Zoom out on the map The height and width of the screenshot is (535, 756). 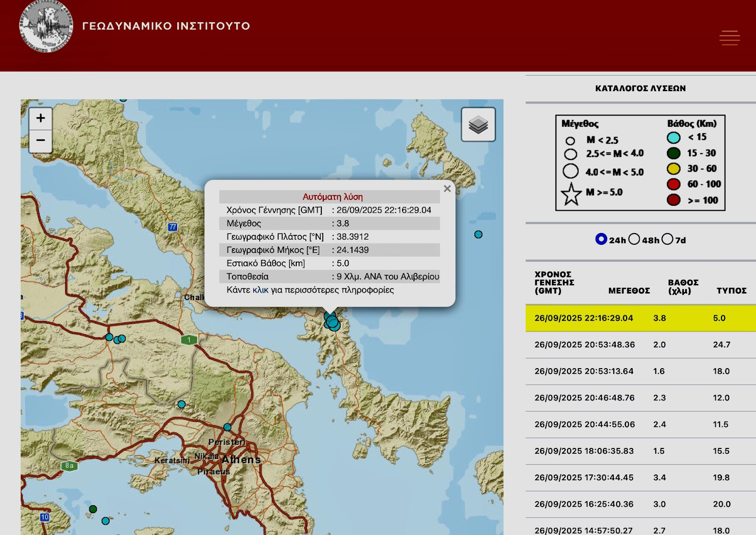click(x=41, y=140)
